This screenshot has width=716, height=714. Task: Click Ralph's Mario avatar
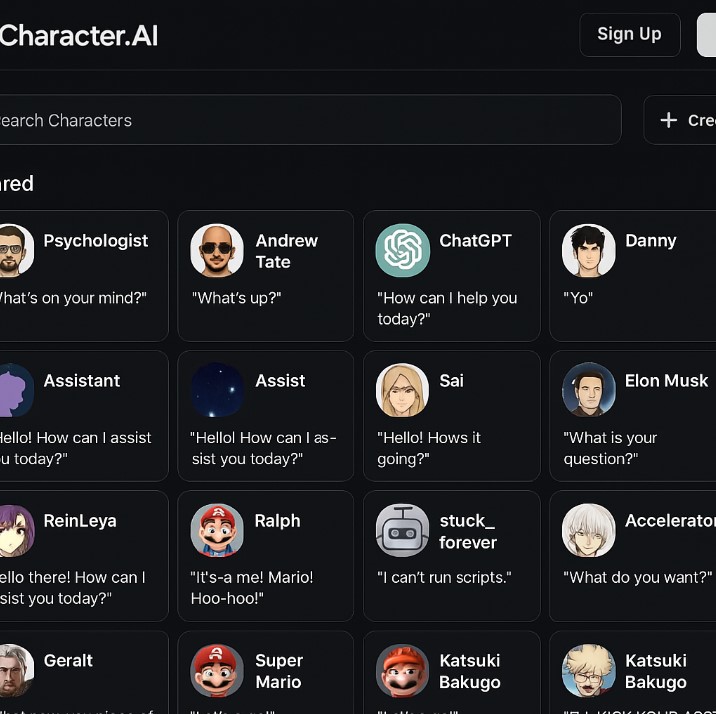tap(217, 530)
